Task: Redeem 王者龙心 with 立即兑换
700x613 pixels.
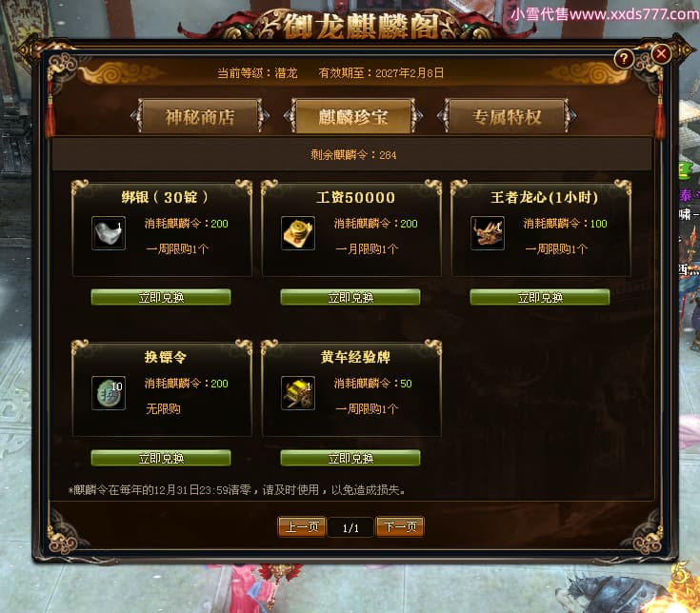Action: click(x=540, y=297)
